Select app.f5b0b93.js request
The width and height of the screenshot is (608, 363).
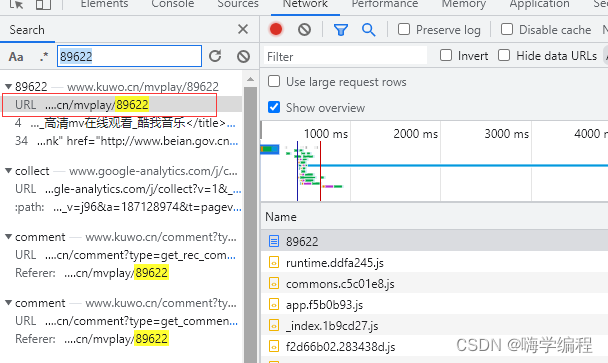(434, 305)
